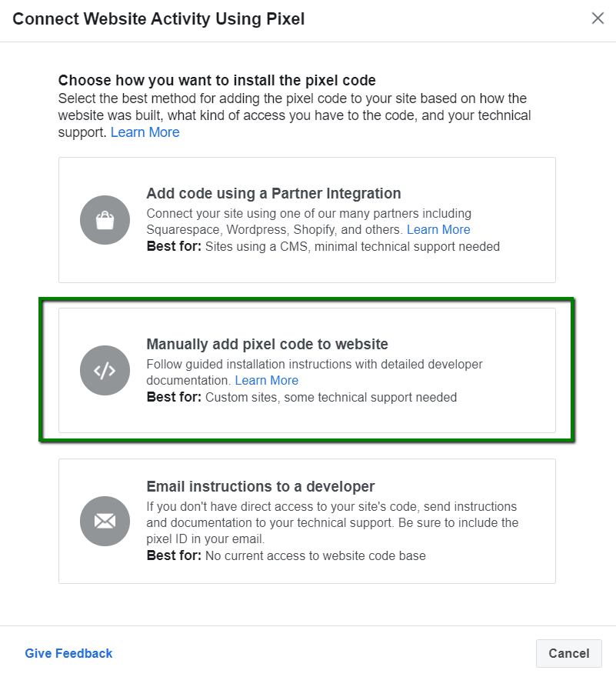Click the 'Follow guided installation instructions' description
This screenshot has width=616, height=677.
[x=314, y=364]
